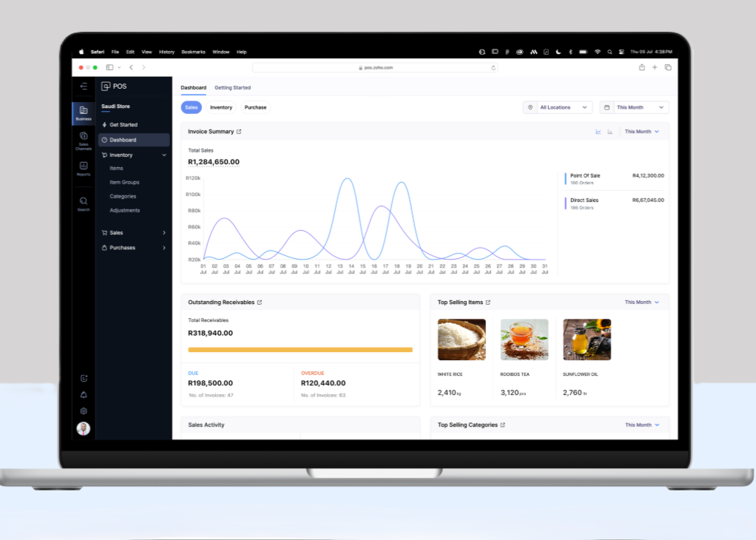756x540 pixels.
Task: Open Top Selling Items external link icon
Action: click(488, 303)
